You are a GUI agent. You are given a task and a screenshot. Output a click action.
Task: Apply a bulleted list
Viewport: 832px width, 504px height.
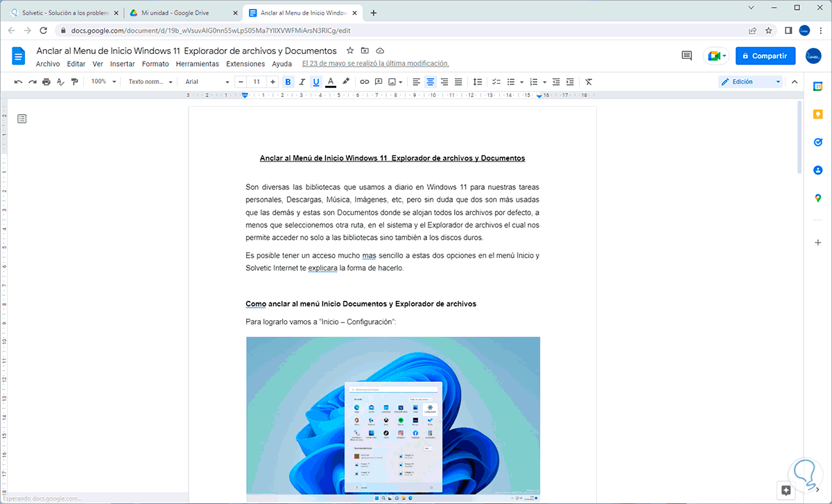tap(511, 82)
